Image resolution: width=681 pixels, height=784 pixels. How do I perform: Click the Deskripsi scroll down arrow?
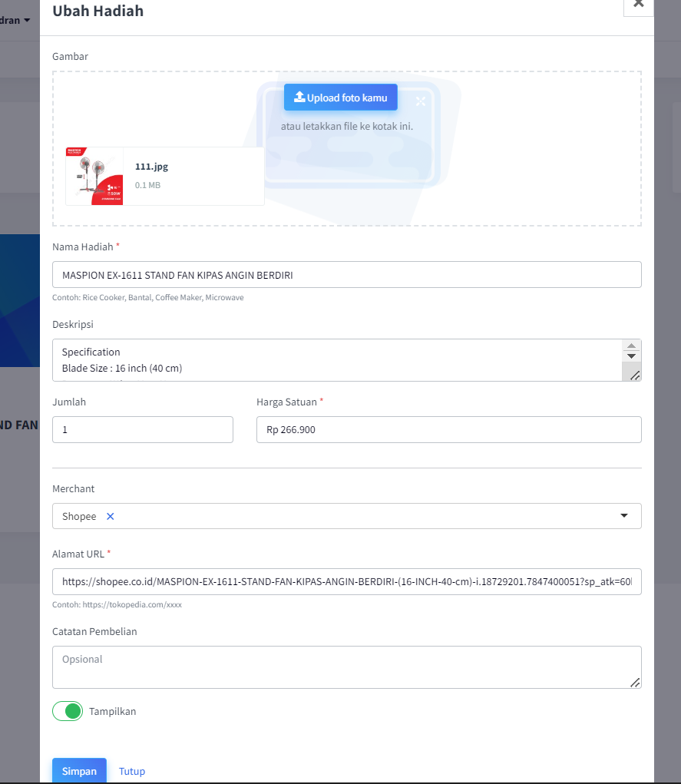632,356
